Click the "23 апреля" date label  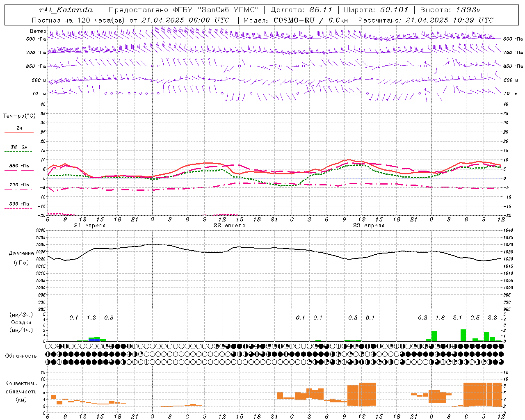(368, 226)
